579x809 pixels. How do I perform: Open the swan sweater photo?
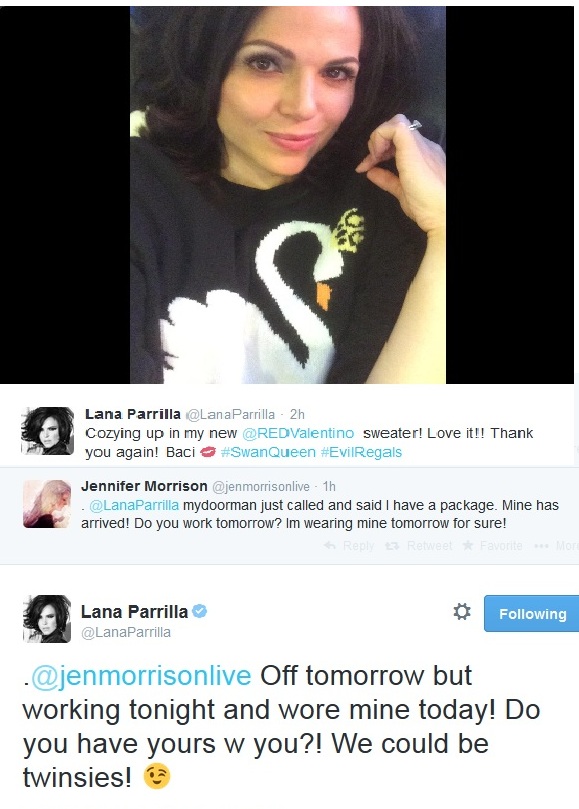[x=287, y=195]
